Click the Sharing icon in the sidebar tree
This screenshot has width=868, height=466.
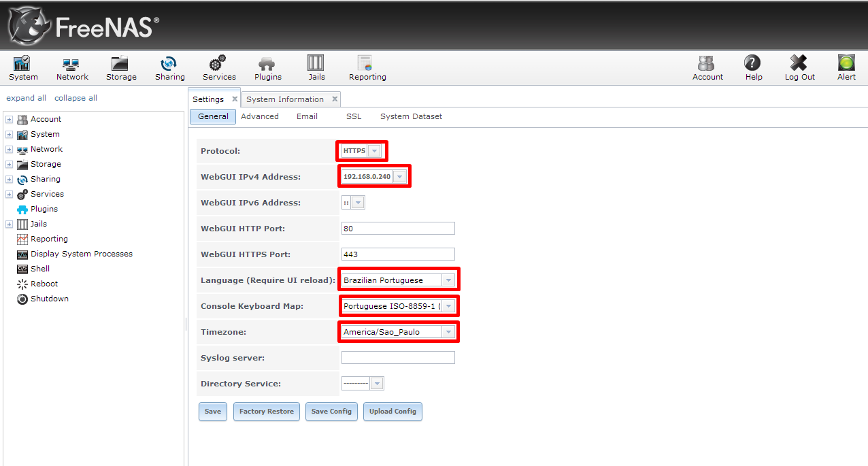22,180
